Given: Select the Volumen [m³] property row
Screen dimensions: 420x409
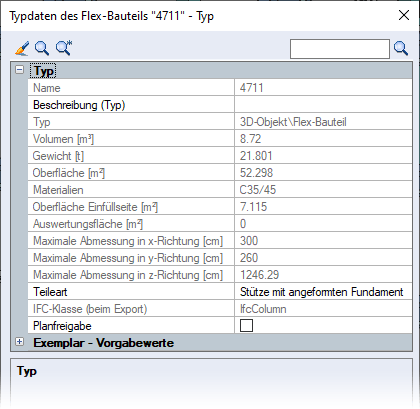Looking at the screenshot, I should click(220, 139).
